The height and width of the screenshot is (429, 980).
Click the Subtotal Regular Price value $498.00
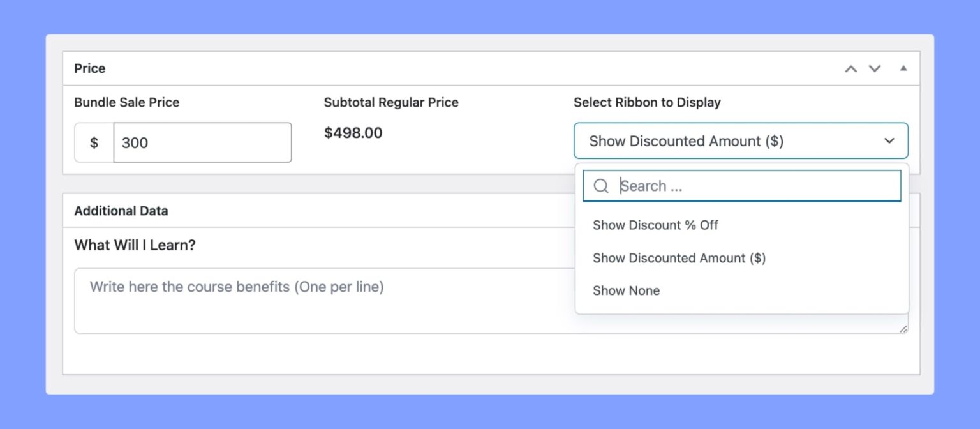[x=353, y=133]
